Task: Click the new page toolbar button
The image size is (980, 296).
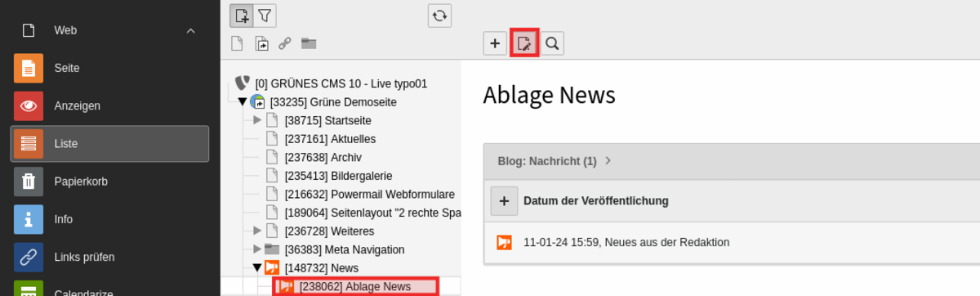Action: 241,16
